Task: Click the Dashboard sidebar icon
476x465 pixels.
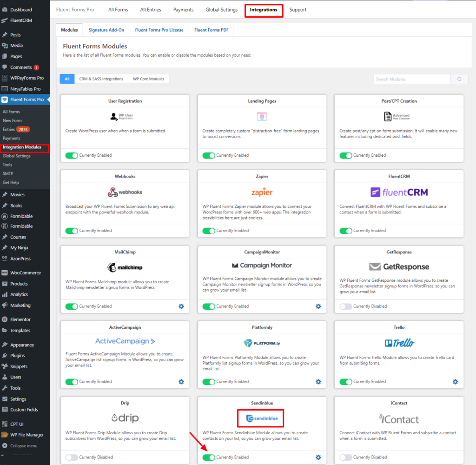Action: (x=5, y=10)
